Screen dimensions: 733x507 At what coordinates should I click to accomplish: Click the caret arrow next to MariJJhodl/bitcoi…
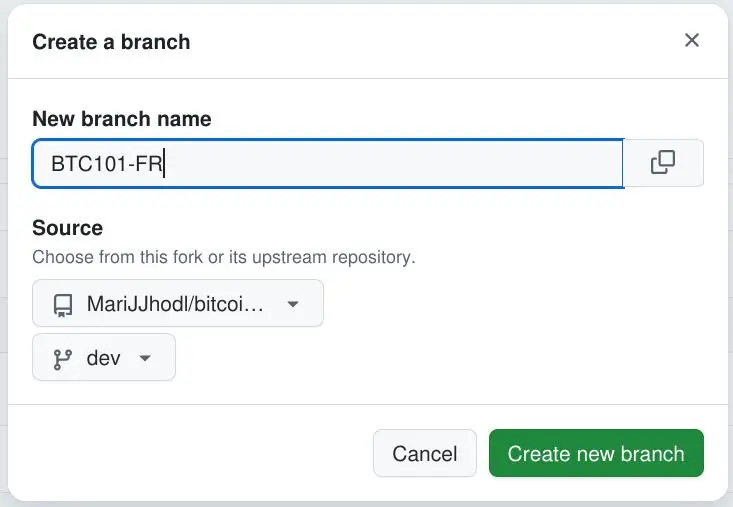293,304
